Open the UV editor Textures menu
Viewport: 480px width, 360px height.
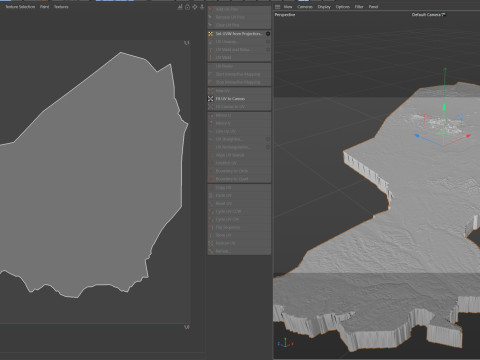(61, 7)
